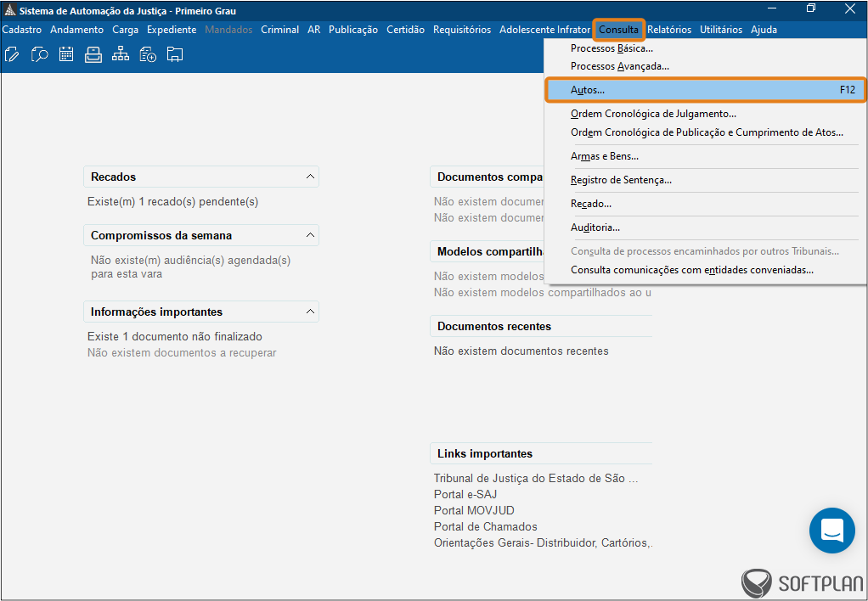The image size is (868, 601).
Task: Open the Adolescente Infrator menu
Action: [x=544, y=30]
